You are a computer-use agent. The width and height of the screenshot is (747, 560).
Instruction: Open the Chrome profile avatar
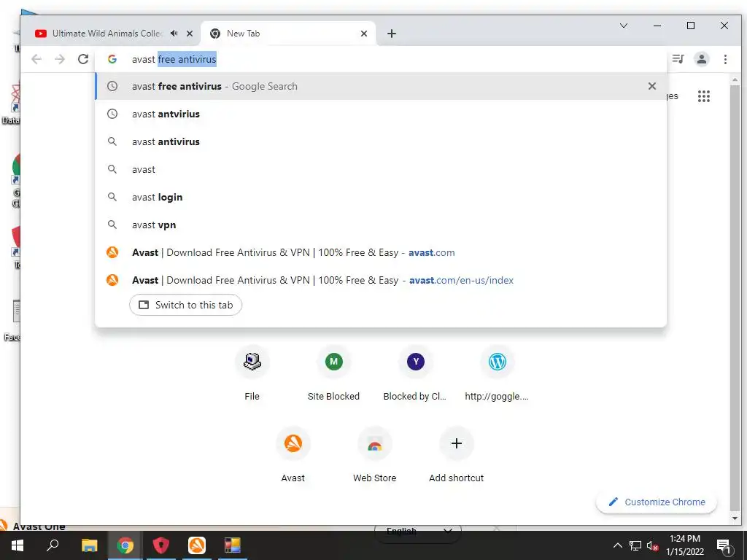point(702,59)
